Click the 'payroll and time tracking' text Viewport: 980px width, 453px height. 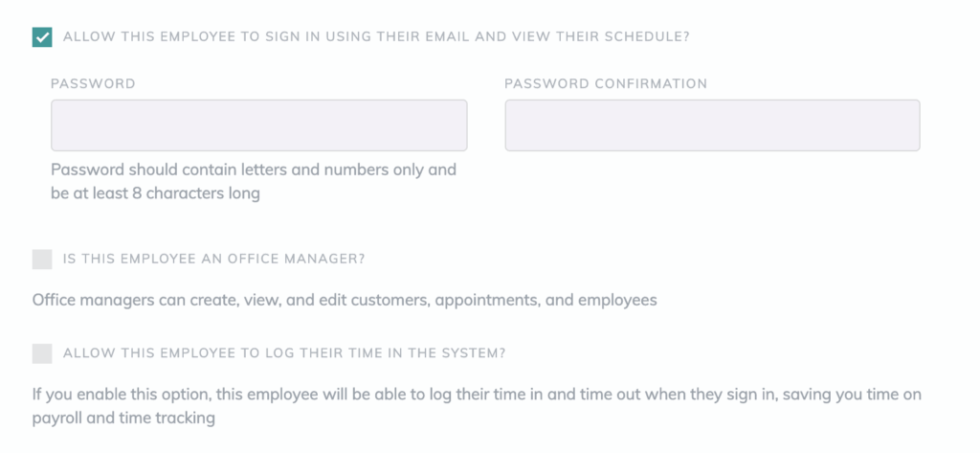point(123,418)
